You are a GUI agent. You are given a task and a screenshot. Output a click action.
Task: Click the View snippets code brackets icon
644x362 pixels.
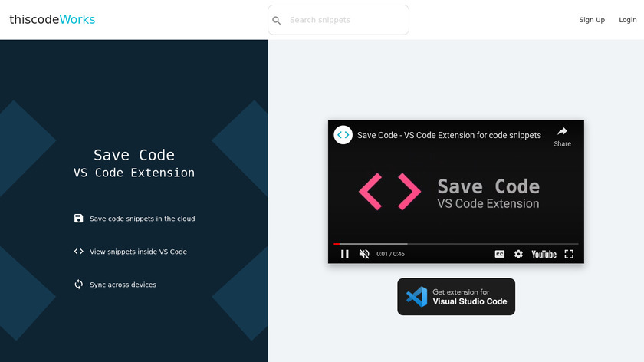[x=78, y=251]
